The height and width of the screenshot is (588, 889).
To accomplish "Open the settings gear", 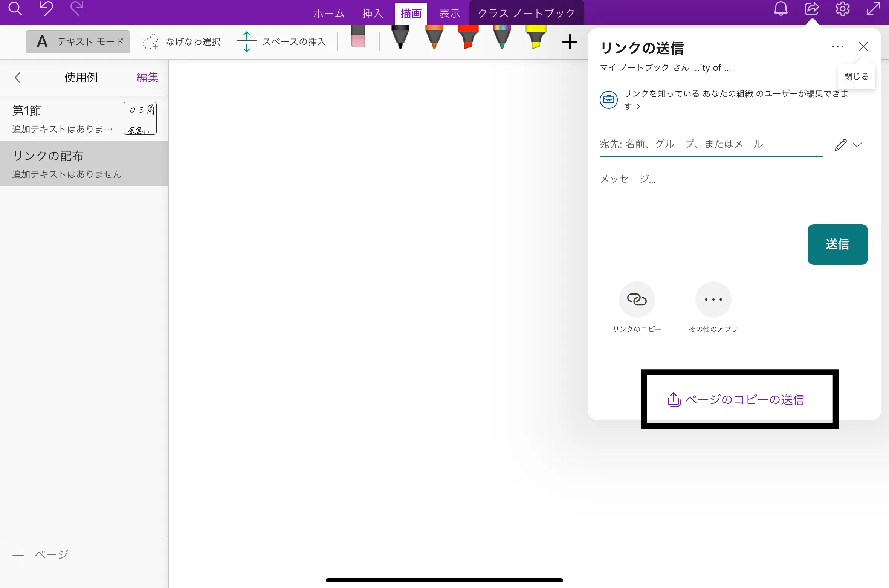I will pyautogui.click(x=842, y=9).
